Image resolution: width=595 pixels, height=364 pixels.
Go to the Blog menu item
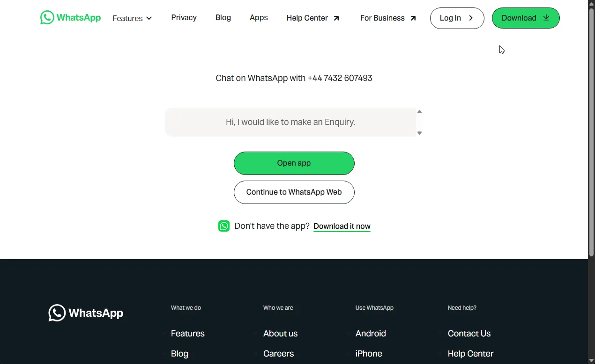point(223,18)
